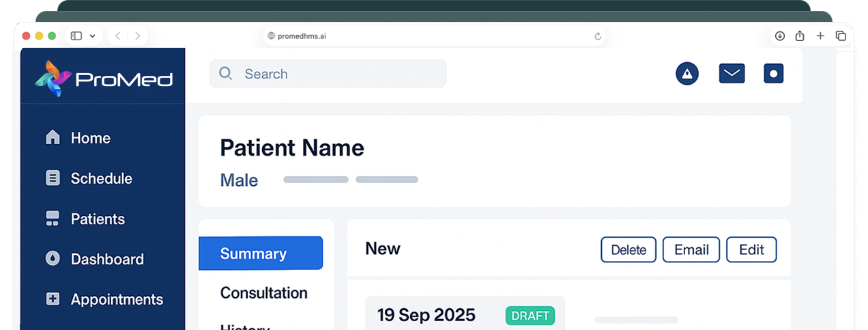Click the browser reload page icon
The width and height of the screenshot is (868, 330).
[598, 36]
